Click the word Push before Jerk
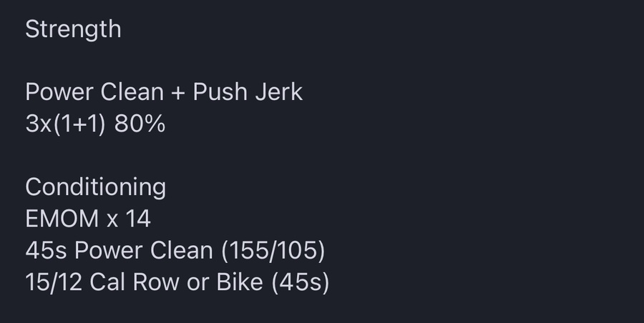 pos(220,91)
